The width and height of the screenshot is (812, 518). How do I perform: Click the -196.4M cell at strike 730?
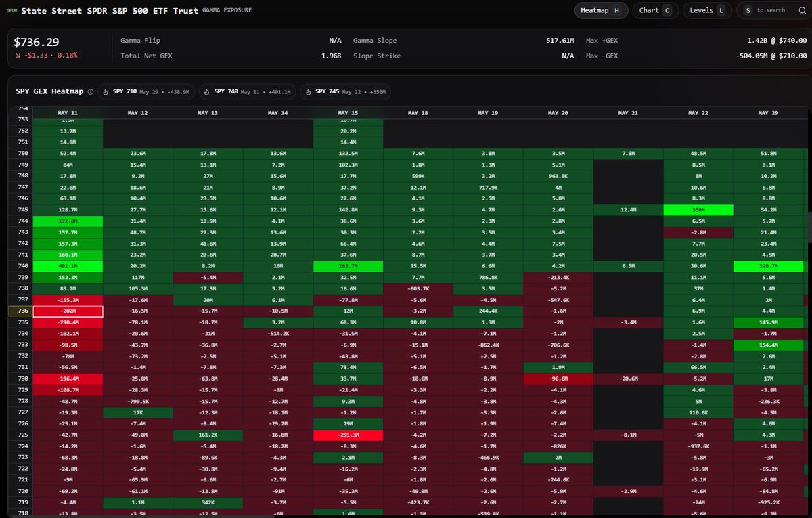[68, 379]
